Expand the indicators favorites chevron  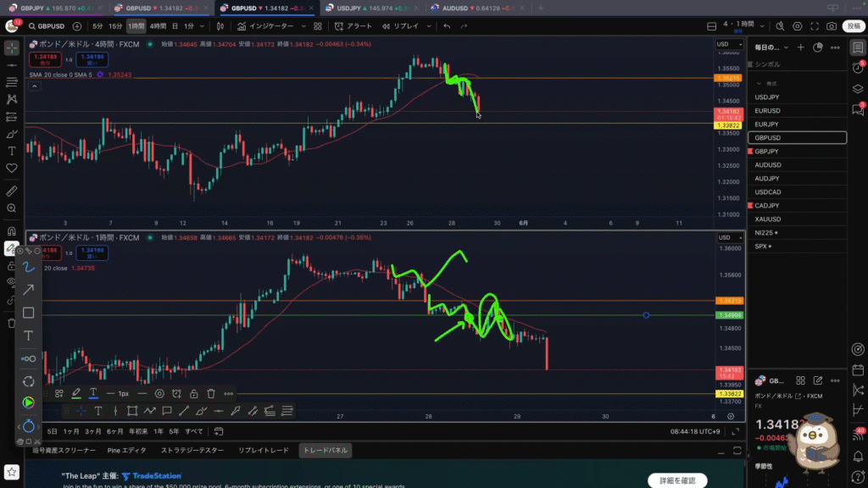pyautogui.click(x=303, y=26)
